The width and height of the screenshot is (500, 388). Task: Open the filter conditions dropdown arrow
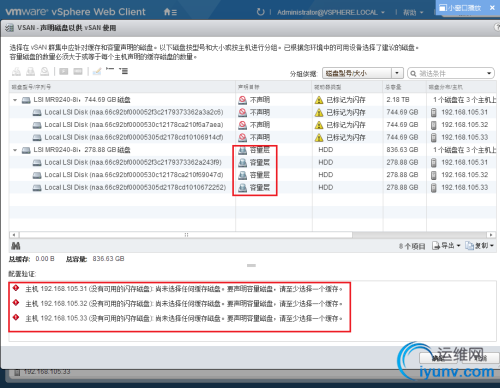tap(489, 73)
